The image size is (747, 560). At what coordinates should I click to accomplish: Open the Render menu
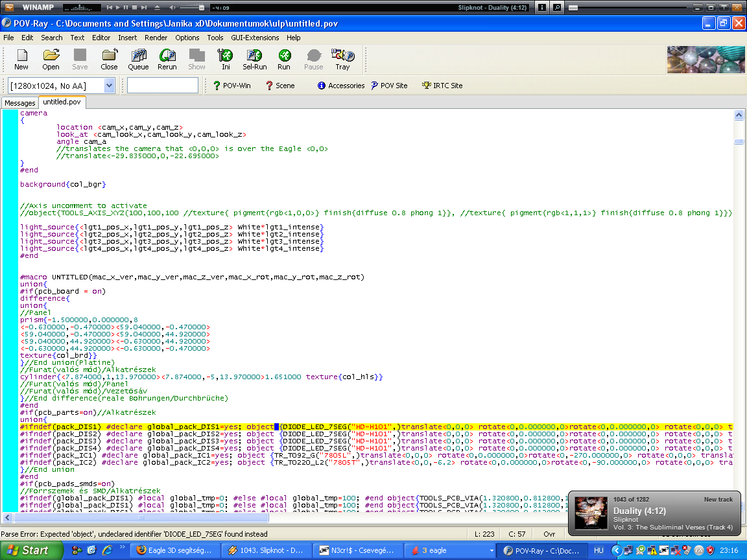click(x=156, y=38)
